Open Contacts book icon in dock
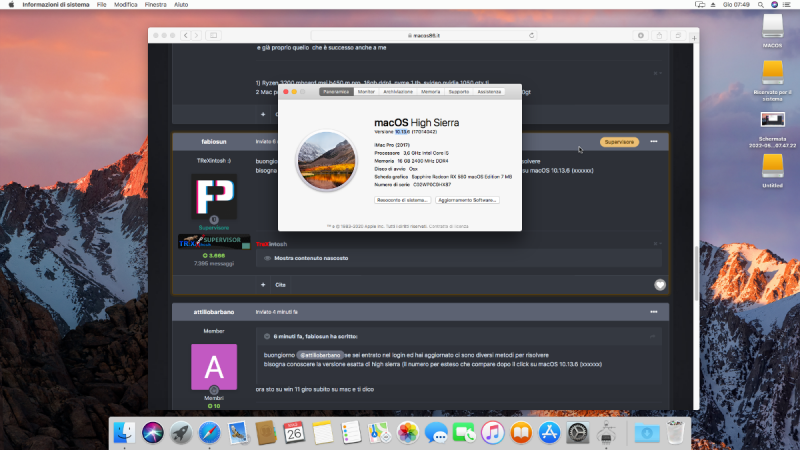The image size is (800, 450). [x=266, y=433]
